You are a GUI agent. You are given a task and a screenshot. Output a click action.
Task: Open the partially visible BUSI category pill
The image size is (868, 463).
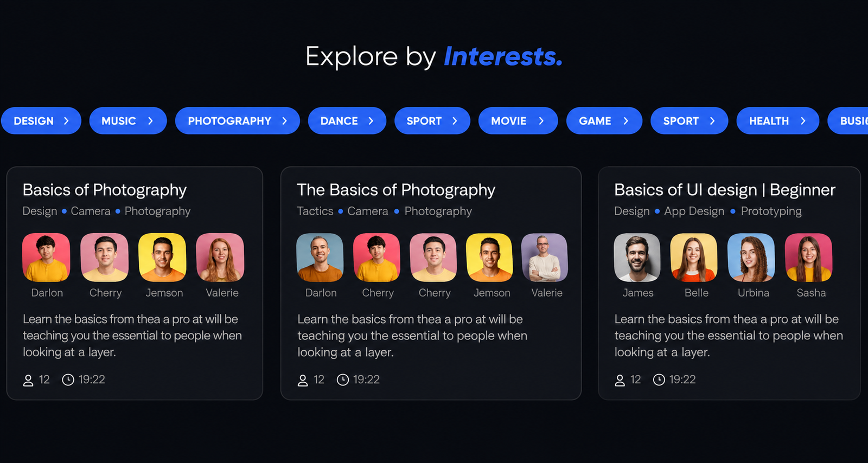tap(848, 121)
